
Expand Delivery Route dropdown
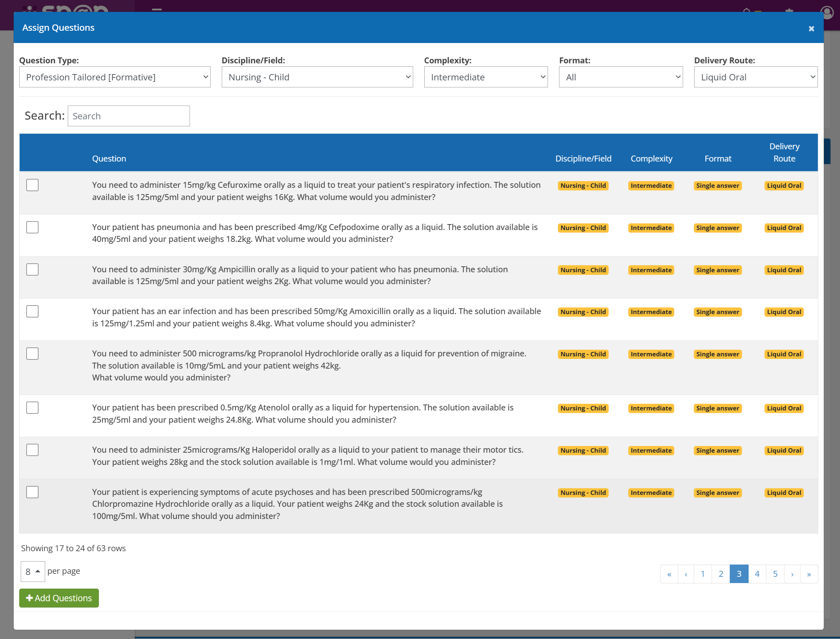click(x=755, y=77)
